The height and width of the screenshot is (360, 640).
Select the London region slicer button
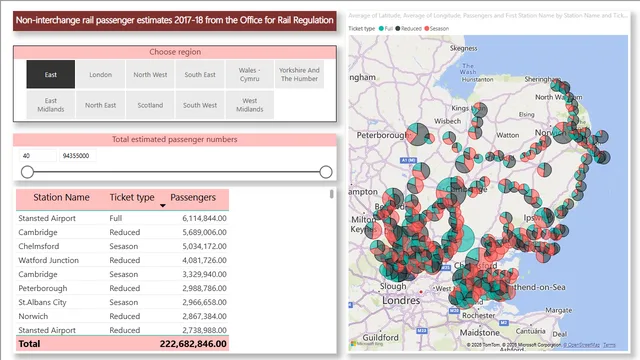pos(100,74)
